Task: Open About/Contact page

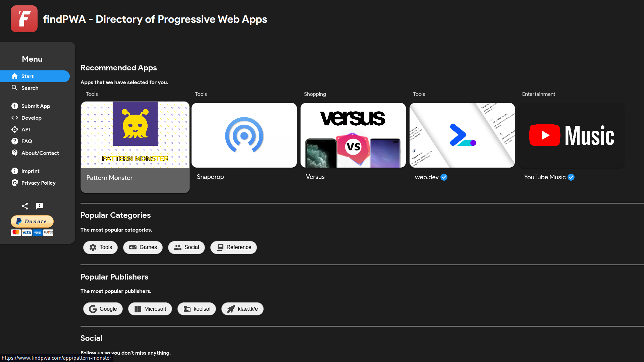Action: click(x=40, y=153)
